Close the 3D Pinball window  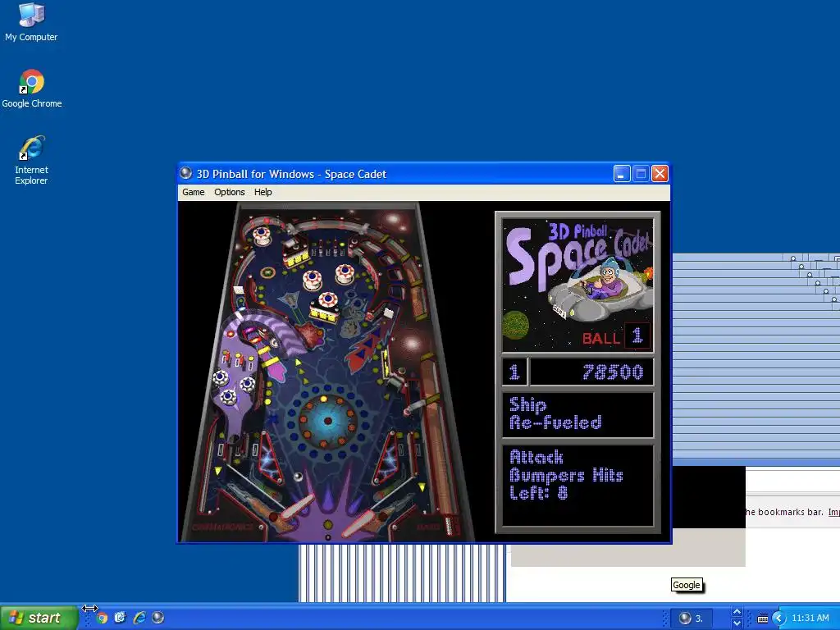660,174
